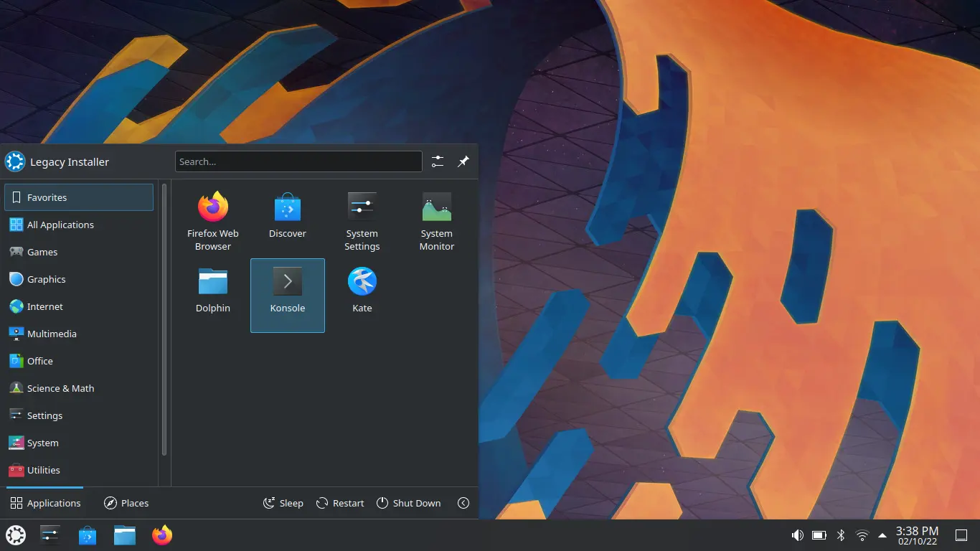Open the launcher configure settings icon

[438, 161]
